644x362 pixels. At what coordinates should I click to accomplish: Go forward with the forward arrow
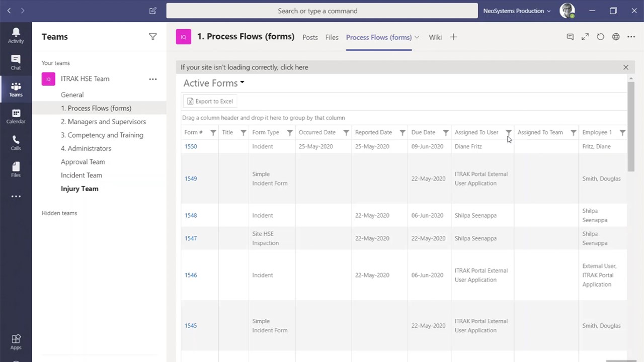click(x=22, y=11)
